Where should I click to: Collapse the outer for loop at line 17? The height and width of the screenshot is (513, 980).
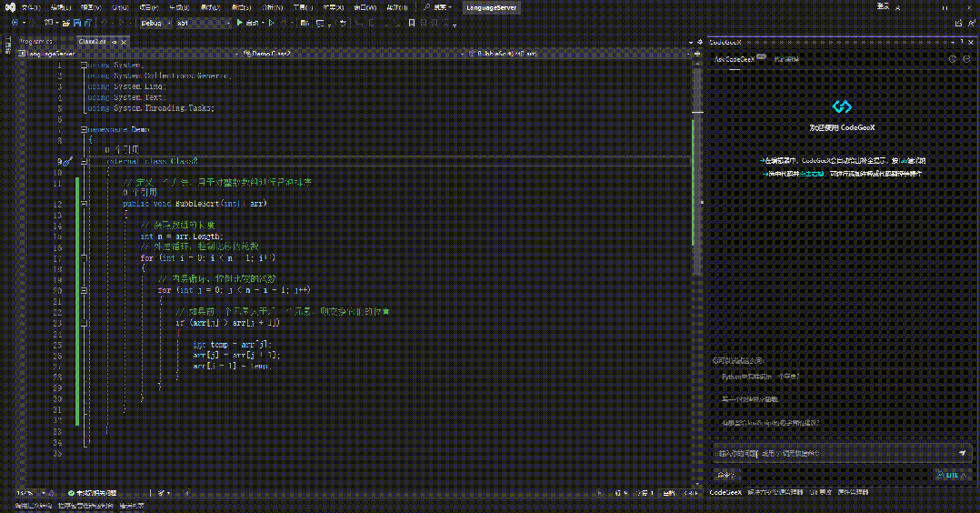pos(84,257)
